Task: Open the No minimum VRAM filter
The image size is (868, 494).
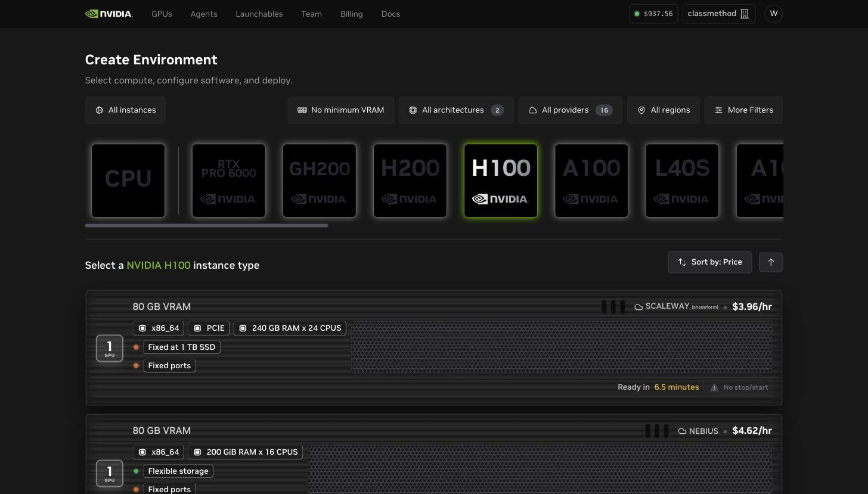Action: tap(341, 110)
